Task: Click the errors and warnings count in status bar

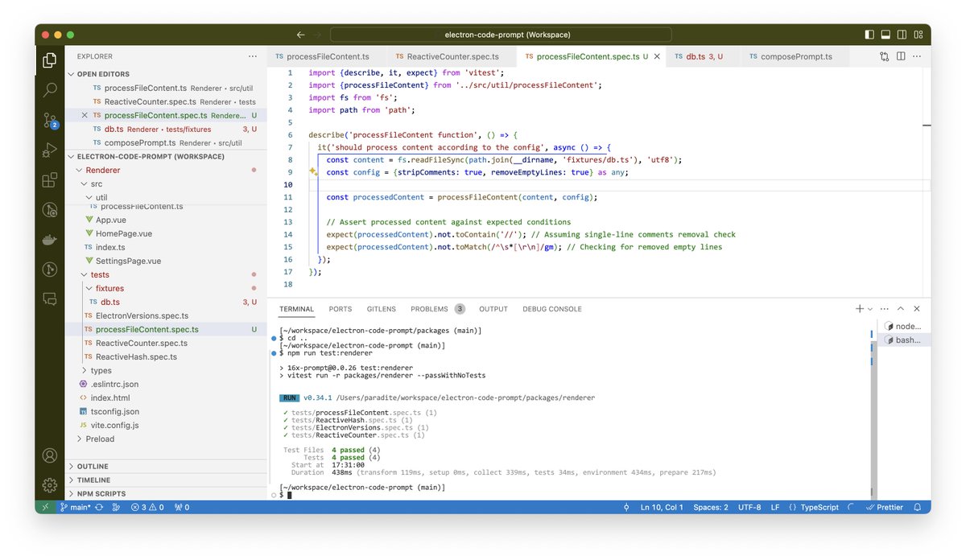Action: click(147, 508)
